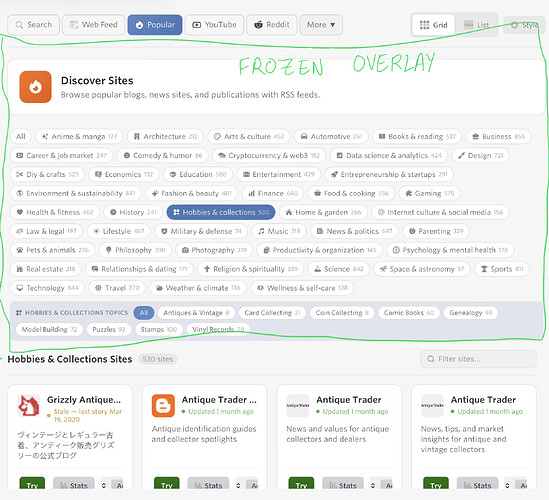
Task: Select Cryptocurrency & web3 category
Action: 269,155
